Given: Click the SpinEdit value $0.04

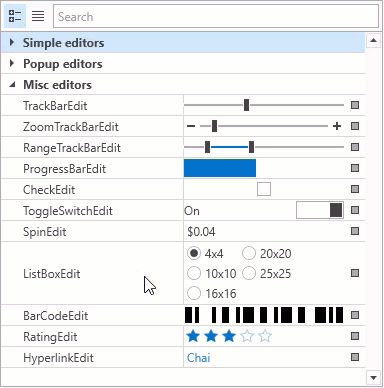Looking at the screenshot, I should coord(201,232).
